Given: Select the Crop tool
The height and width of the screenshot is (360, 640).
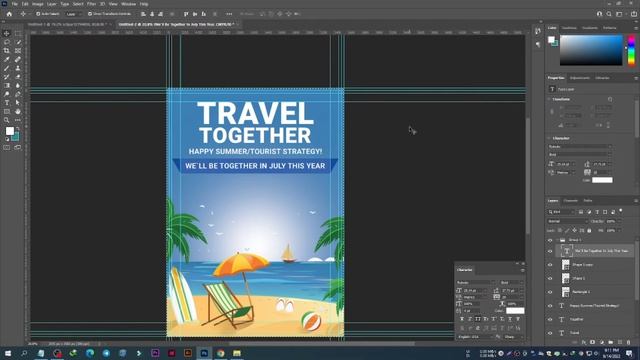Looking at the screenshot, I should [7, 51].
